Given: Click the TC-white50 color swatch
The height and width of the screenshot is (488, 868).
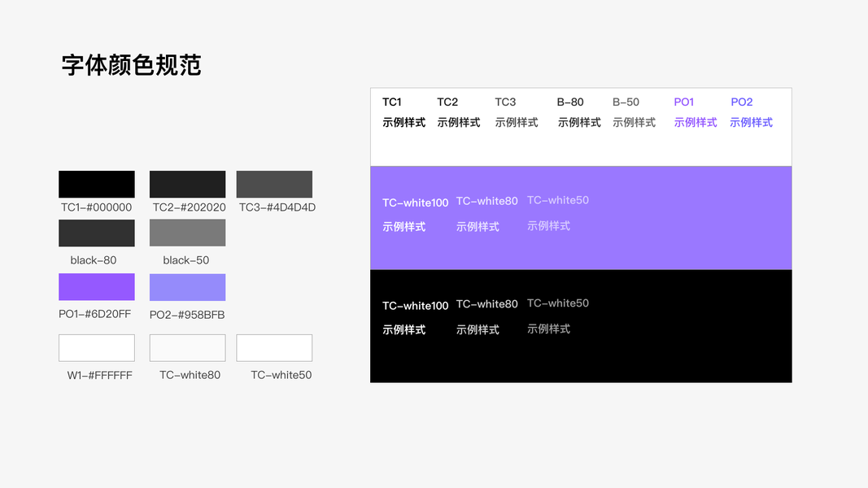Looking at the screenshot, I should [274, 348].
